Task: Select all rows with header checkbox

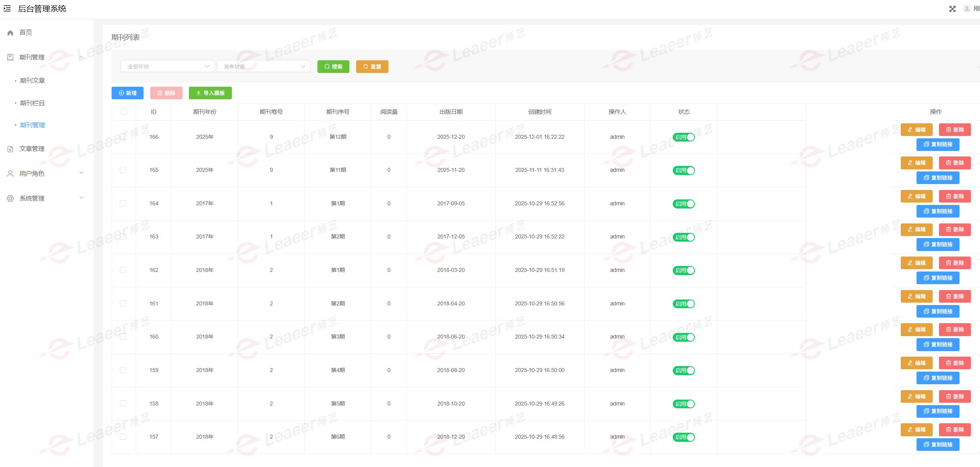Action: 124,112
